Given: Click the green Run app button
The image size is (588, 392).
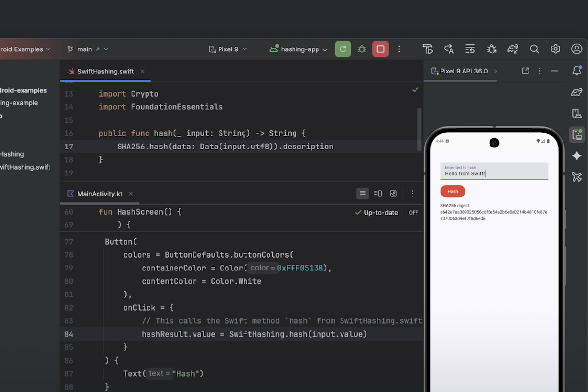Looking at the screenshot, I should click(x=343, y=49).
